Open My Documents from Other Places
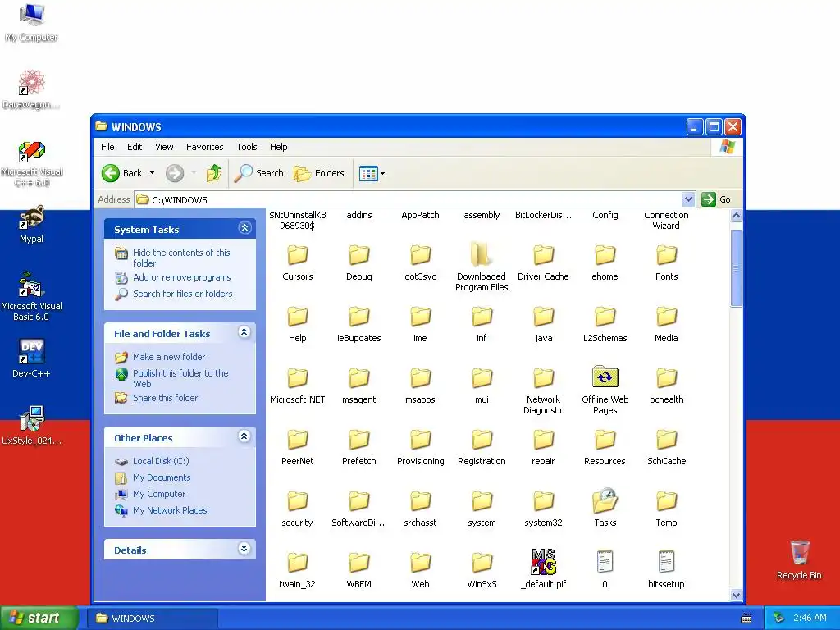This screenshot has height=630, width=840. 162,477
